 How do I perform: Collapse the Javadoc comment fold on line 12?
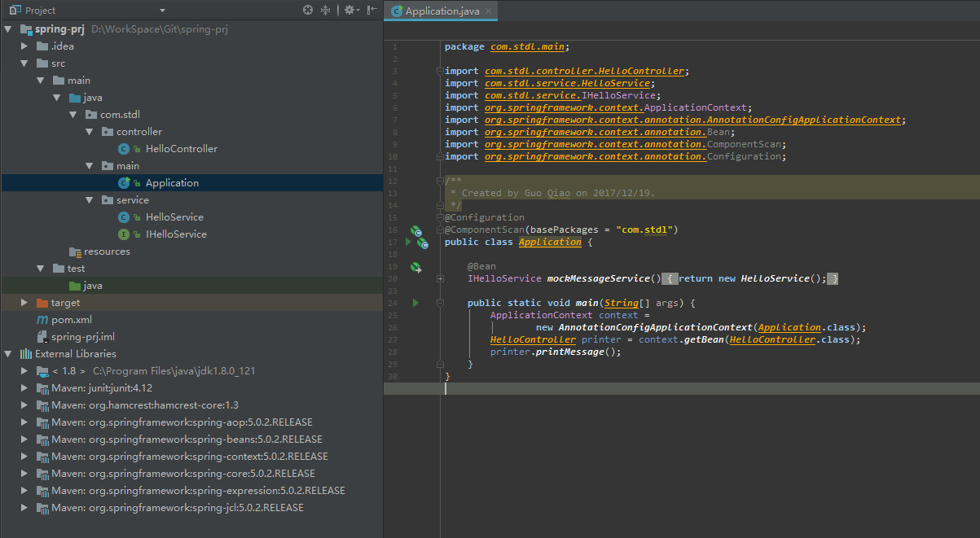(441, 181)
